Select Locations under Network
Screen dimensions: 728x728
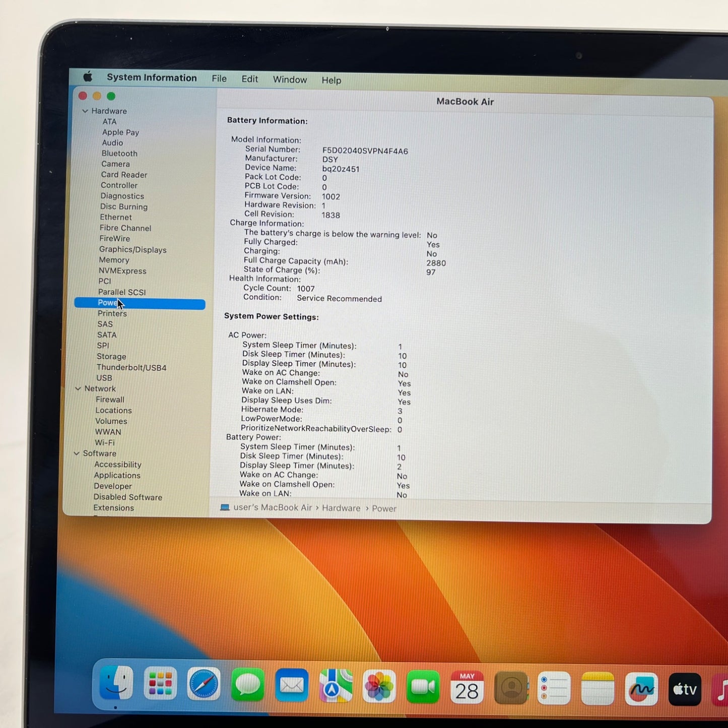click(x=113, y=410)
